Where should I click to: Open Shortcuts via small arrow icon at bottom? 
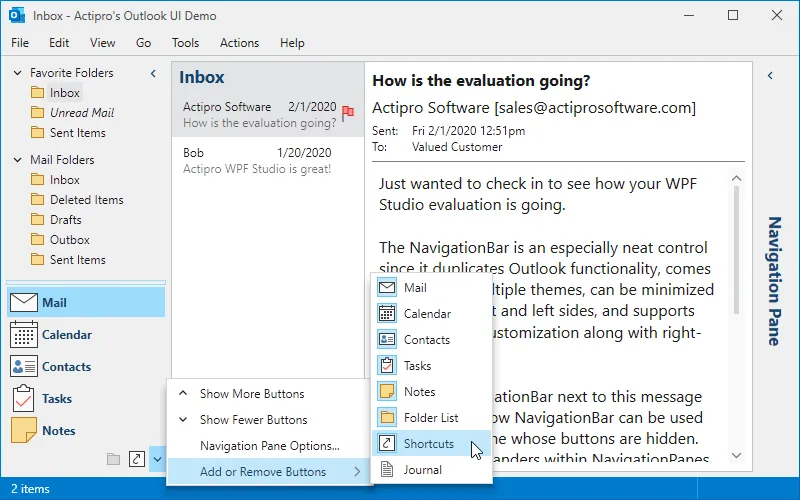(x=137, y=459)
